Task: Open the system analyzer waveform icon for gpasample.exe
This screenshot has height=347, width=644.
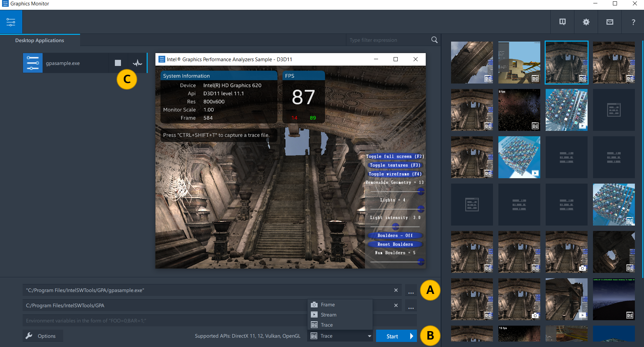Action: [x=137, y=63]
